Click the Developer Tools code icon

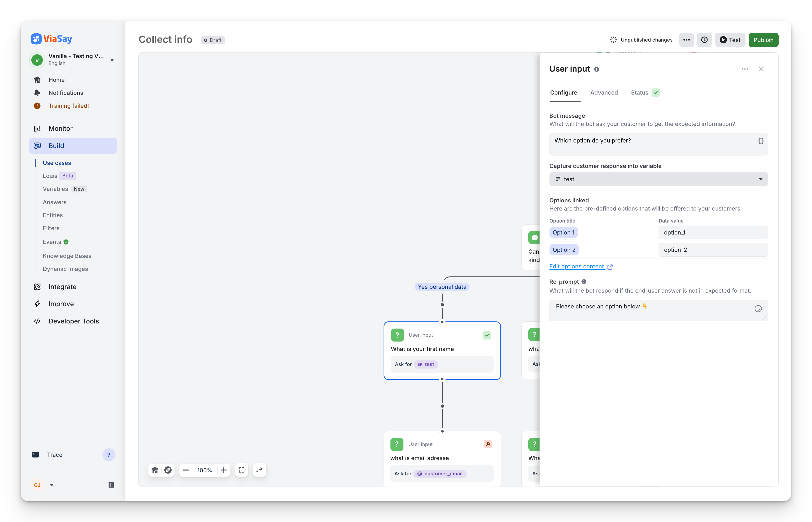click(37, 321)
